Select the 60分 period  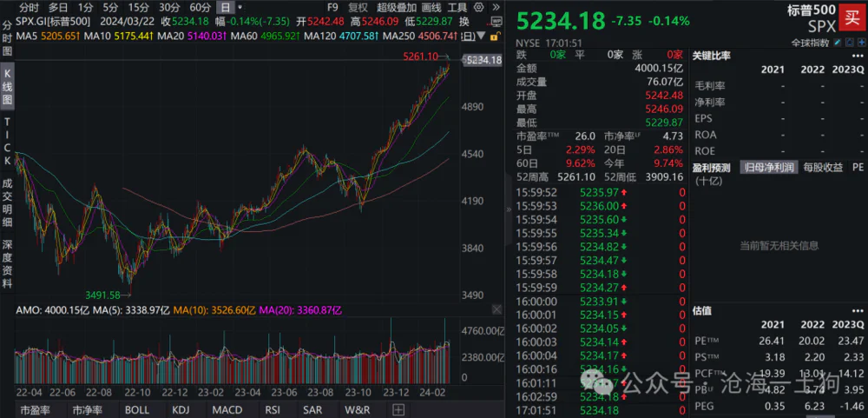[200, 8]
